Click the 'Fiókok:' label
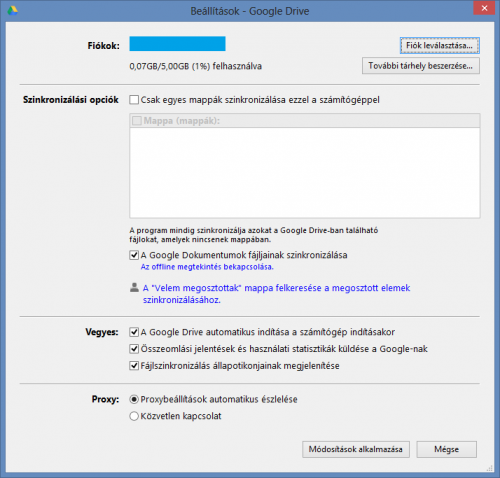The height and width of the screenshot is (478, 500). pos(104,46)
